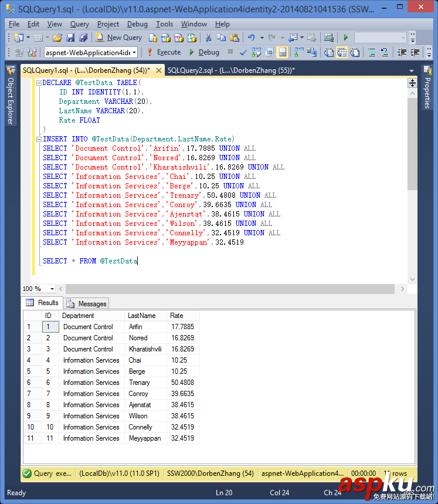This screenshot has width=438, height=504.
Task: Toggle Results to Grid
Action: 342,52
